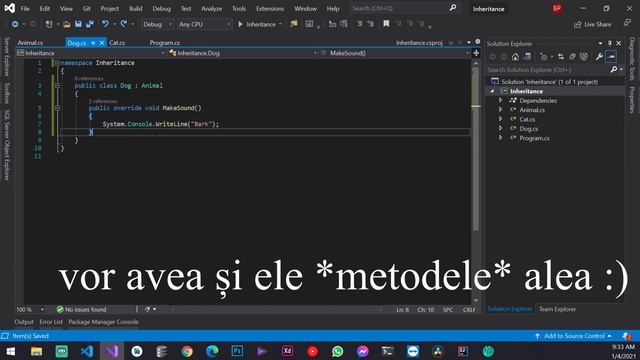Expand the Program.cs node arrow
The width and height of the screenshot is (640, 360).
500,138
